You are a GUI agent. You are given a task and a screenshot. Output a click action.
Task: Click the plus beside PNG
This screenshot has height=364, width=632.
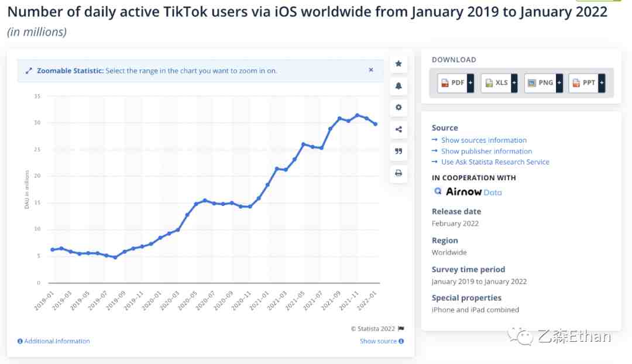click(x=559, y=83)
